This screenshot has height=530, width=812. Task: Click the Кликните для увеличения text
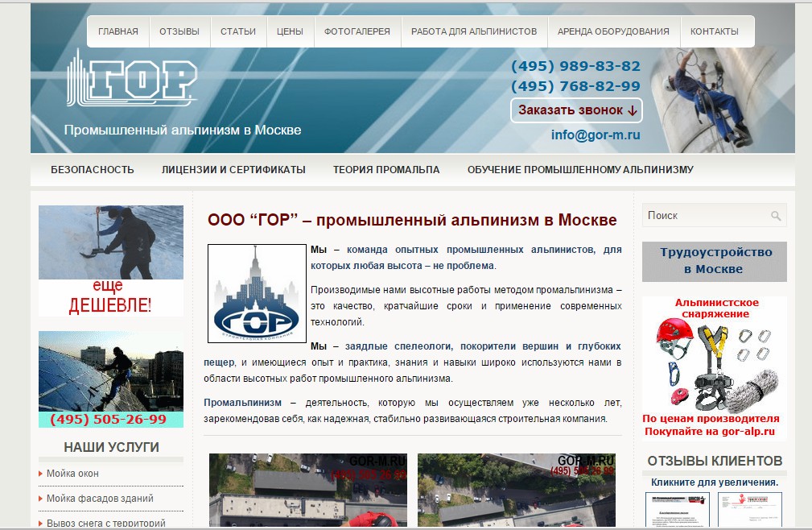[715, 482]
